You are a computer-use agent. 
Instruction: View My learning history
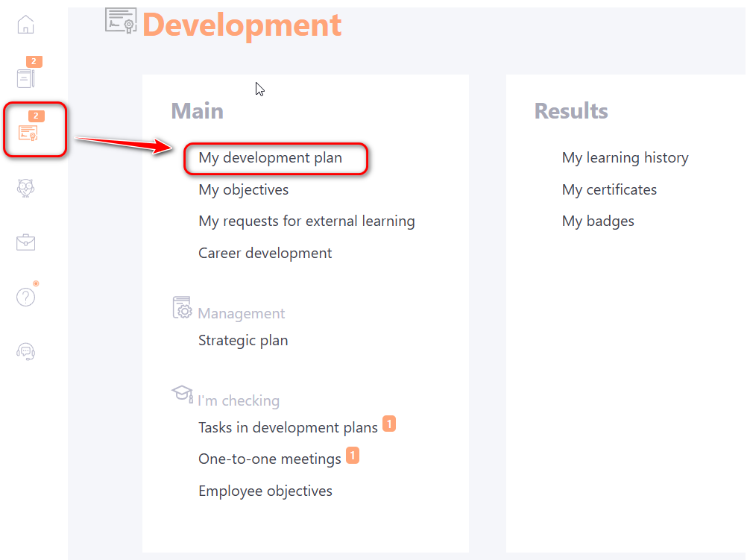click(625, 158)
